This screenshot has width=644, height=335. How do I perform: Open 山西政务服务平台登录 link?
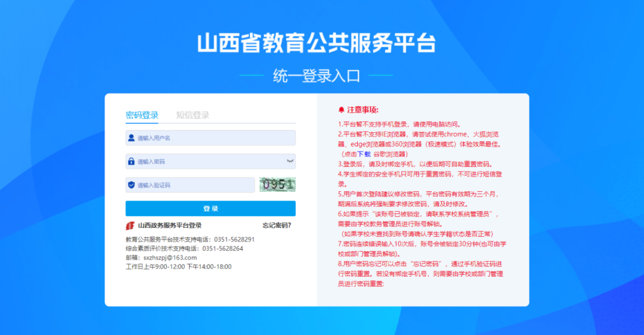click(x=169, y=225)
